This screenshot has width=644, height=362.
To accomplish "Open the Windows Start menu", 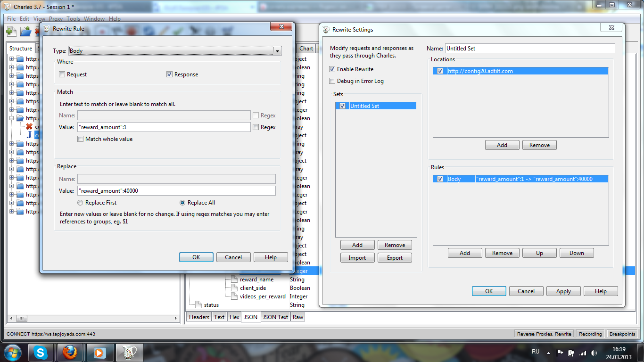I will [x=13, y=352].
